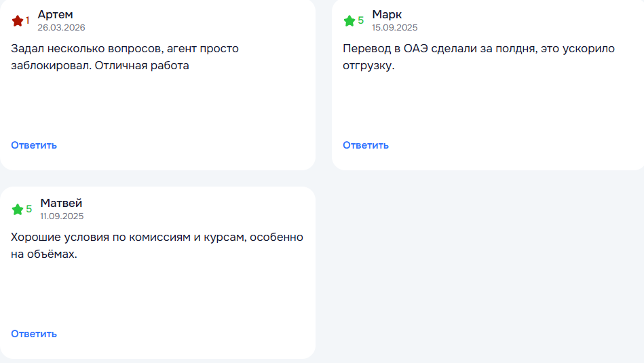644x363 pixels.
Task: Reply to Артем's review via Ответить
Action: (34, 145)
